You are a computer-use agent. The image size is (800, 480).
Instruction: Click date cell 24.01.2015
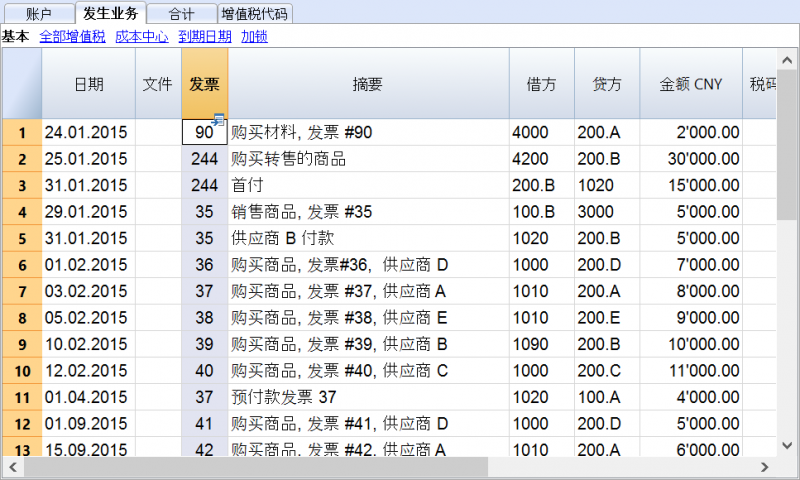tap(89, 133)
